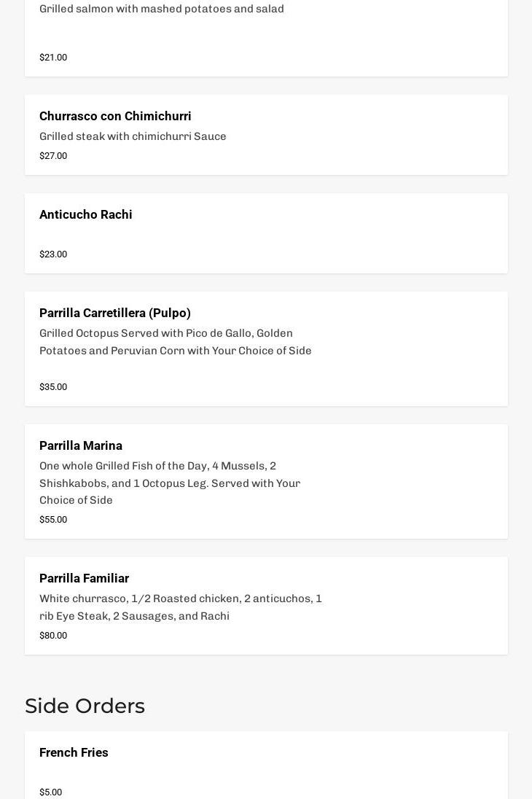
Task: Select the Anticucho Rachi dish title
Action: coord(86,214)
